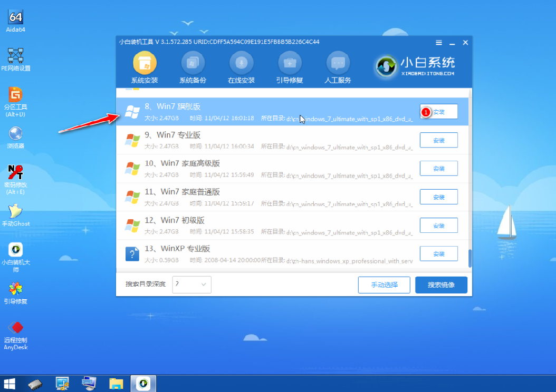This screenshot has height=392, width=556.
Task: Click 安装 for WinXP 专业版
Action: click(x=438, y=254)
